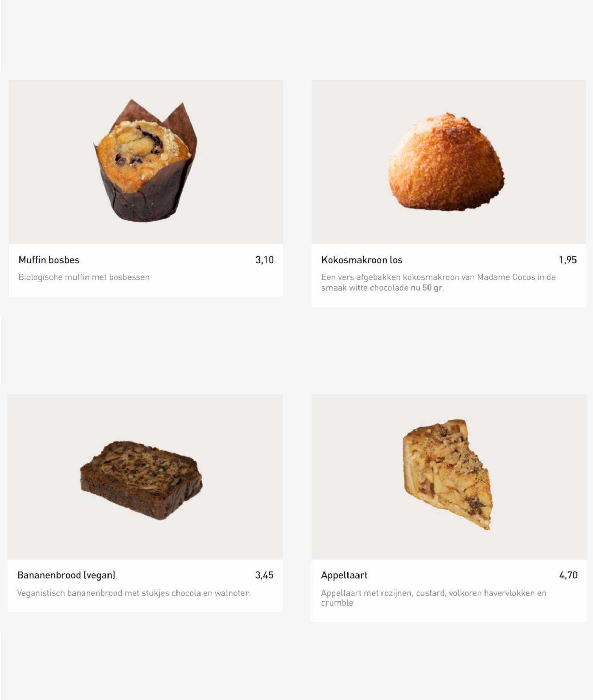Open the Appeltaart product title

pos(344,575)
